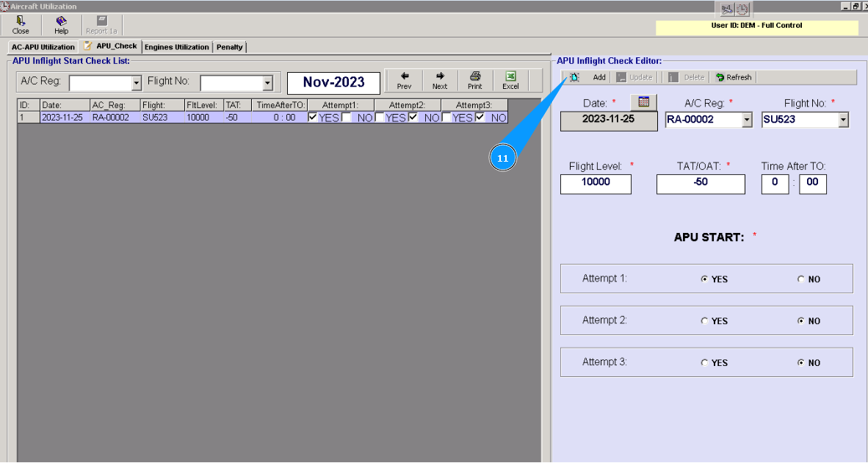Click the AC_Reg column header
This screenshot has height=463, width=868.
(115, 105)
